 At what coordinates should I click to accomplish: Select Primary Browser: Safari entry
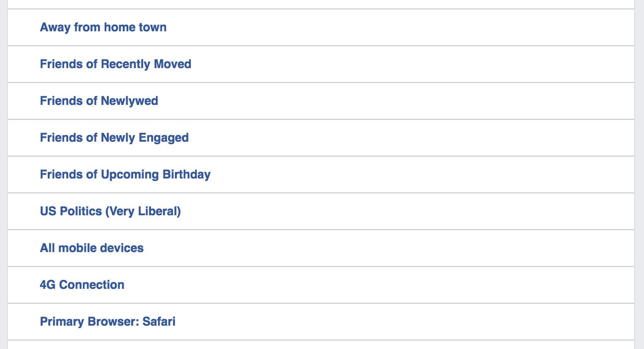107,322
